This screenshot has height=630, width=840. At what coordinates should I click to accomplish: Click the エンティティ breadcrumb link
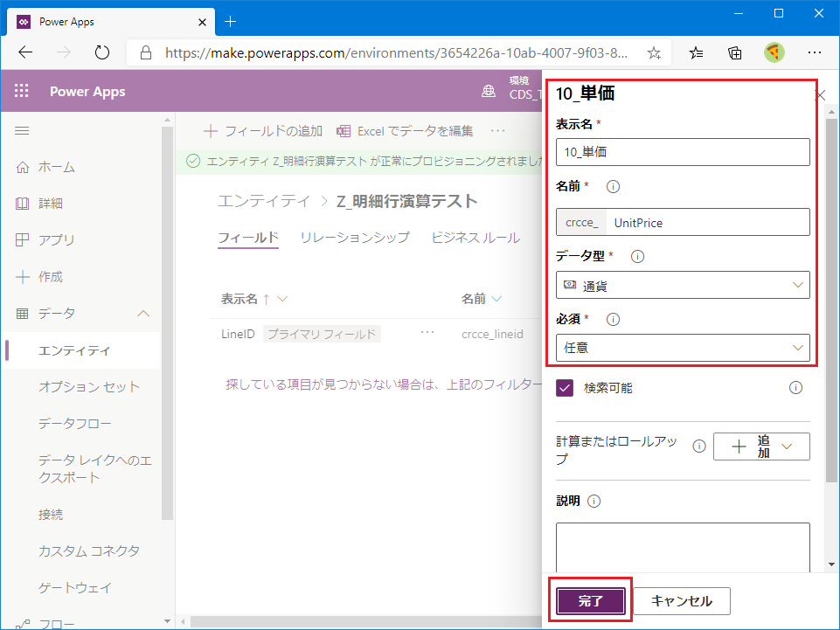[264, 202]
